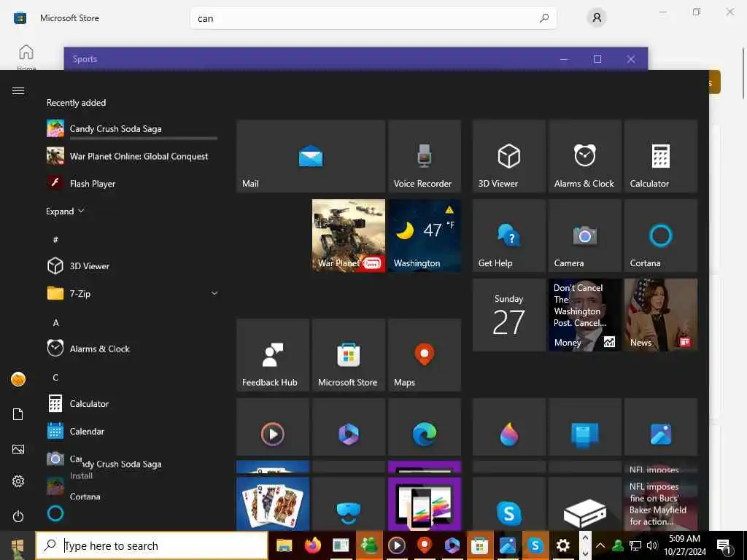
Task: Open the Washington weather tile
Action: 424,236
